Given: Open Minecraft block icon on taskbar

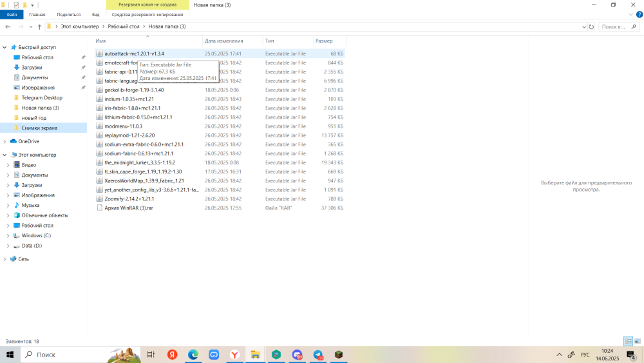Looking at the screenshot, I should pos(339,355).
